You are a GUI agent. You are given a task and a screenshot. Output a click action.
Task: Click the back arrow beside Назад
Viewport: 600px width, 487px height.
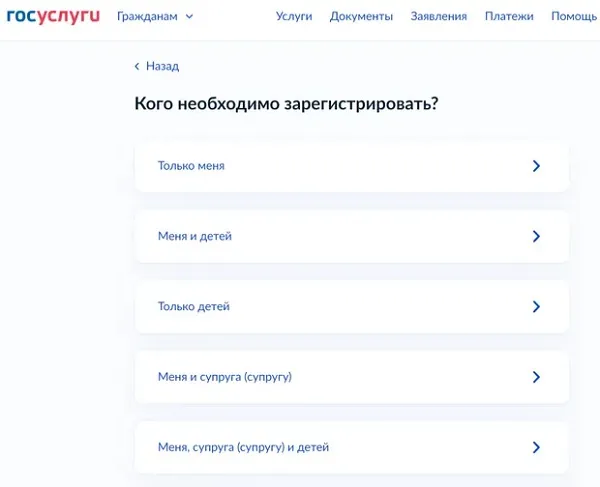coord(137,67)
